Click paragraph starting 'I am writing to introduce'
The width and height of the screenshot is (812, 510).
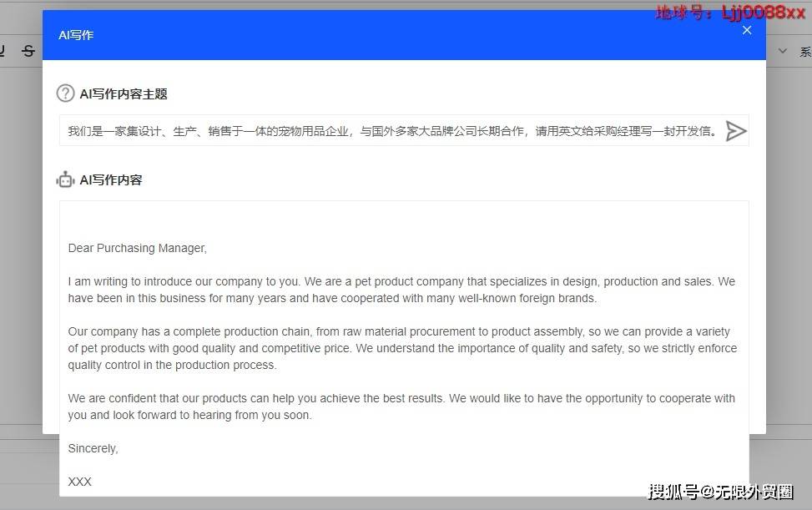tap(401, 290)
